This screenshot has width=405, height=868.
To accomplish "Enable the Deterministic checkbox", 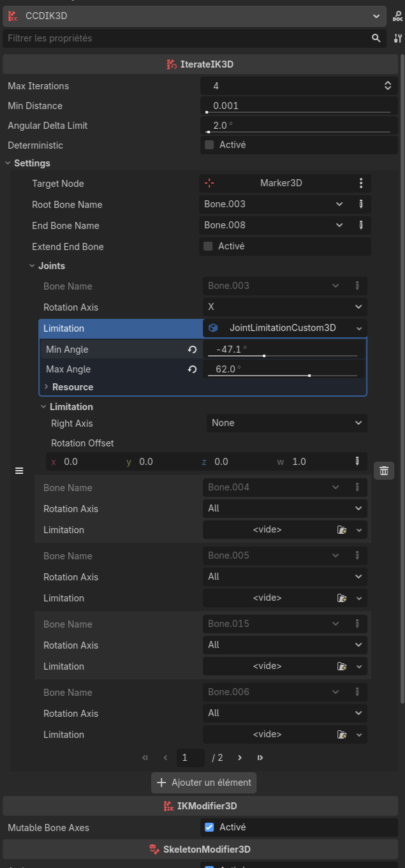I will (209, 145).
